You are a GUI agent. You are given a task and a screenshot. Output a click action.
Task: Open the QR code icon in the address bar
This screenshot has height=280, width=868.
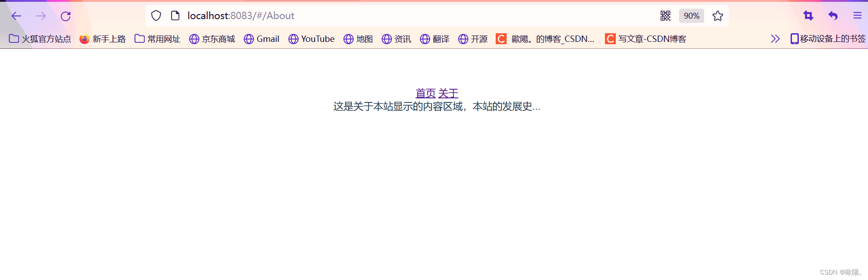click(665, 15)
